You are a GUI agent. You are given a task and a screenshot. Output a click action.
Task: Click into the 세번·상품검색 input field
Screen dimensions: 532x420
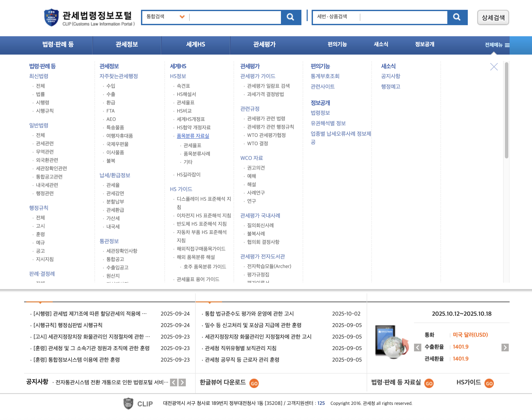[403, 17]
